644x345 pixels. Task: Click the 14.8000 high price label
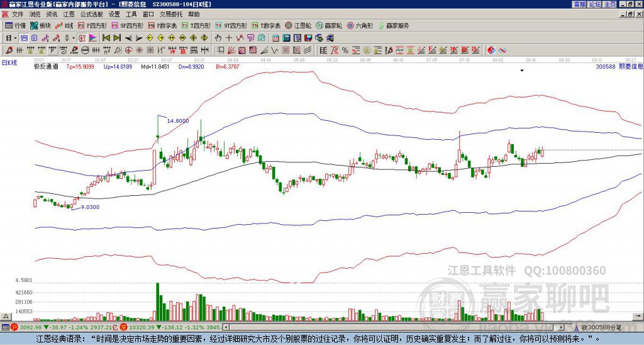tap(178, 121)
